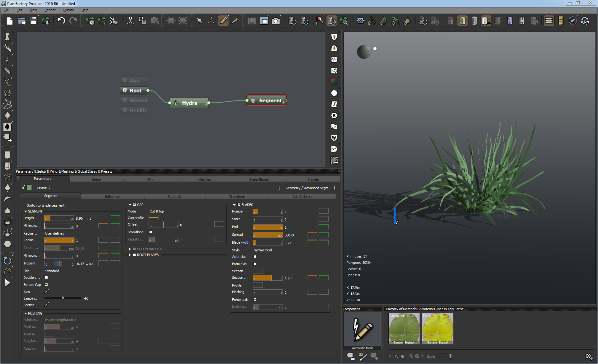This screenshot has height=364, width=598.
Task: Click the Undo arrow icon
Action: point(61,21)
